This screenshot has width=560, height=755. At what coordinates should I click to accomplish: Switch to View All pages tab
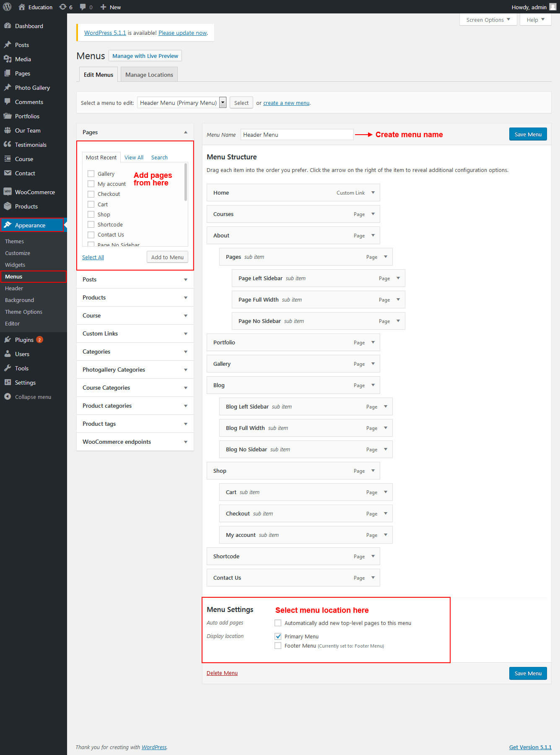(x=134, y=157)
